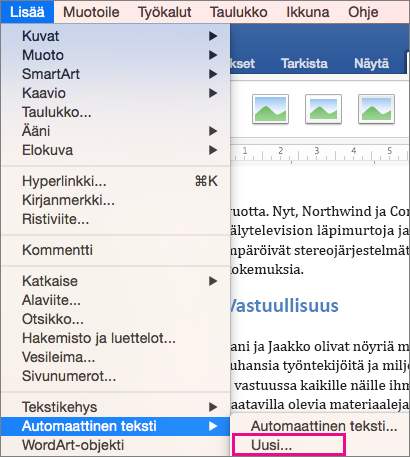Expand the Kaavio submenu

[x=115, y=93]
